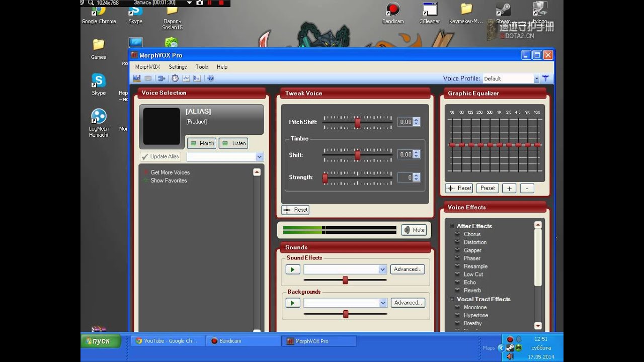Open the Backgrounds dropdown
Viewport: 644px width, 362px height.
coord(383,303)
